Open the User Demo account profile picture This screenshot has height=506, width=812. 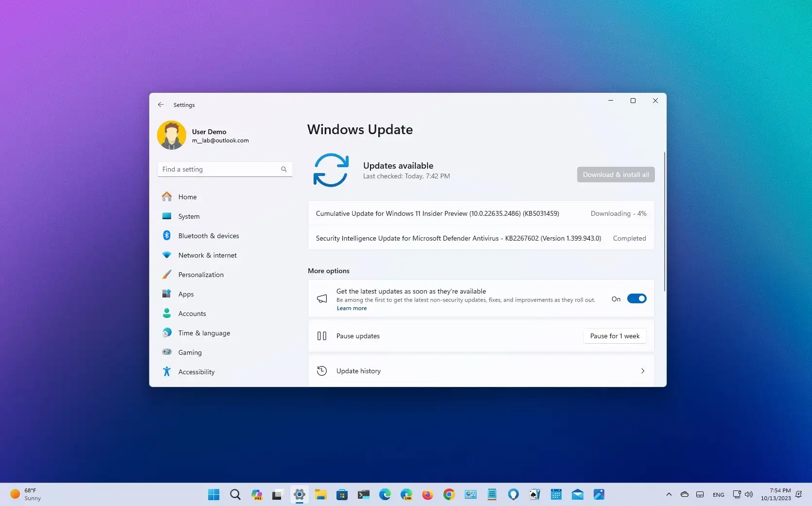[172, 135]
